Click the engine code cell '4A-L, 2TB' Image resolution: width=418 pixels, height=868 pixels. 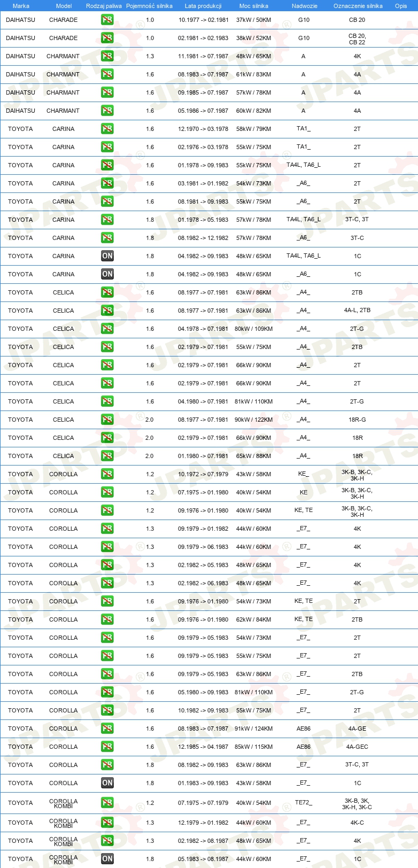click(357, 310)
